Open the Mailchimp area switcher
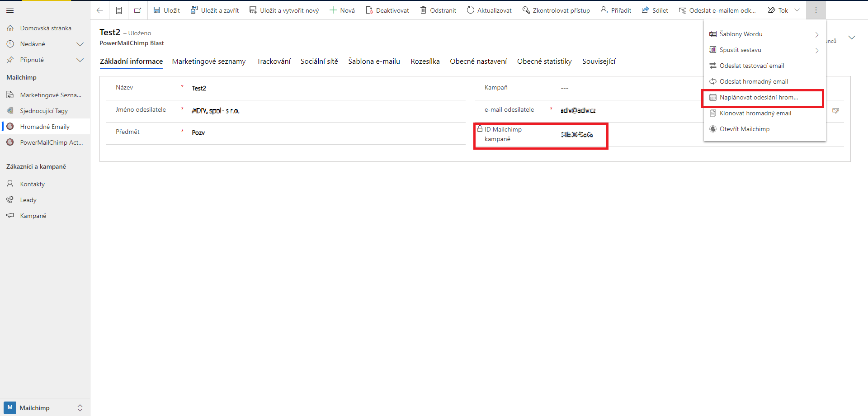 pyautogui.click(x=45, y=408)
